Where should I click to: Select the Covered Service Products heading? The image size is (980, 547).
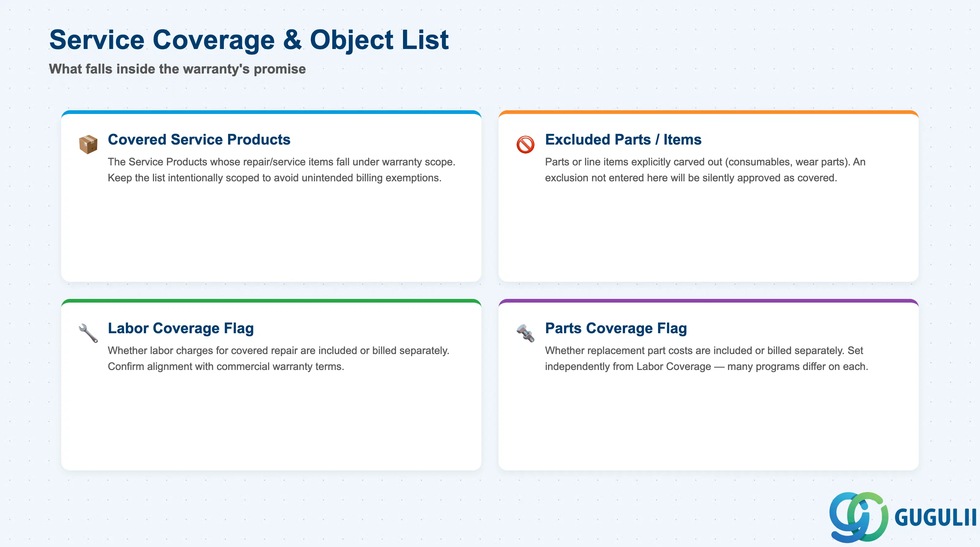click(x=199, y=140)
